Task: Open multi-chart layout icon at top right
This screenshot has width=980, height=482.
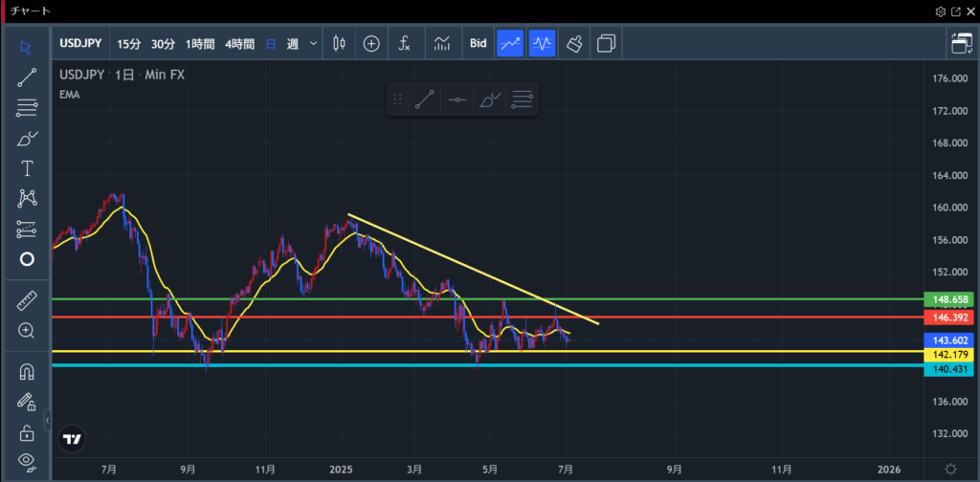Action: tap(962, 44)
